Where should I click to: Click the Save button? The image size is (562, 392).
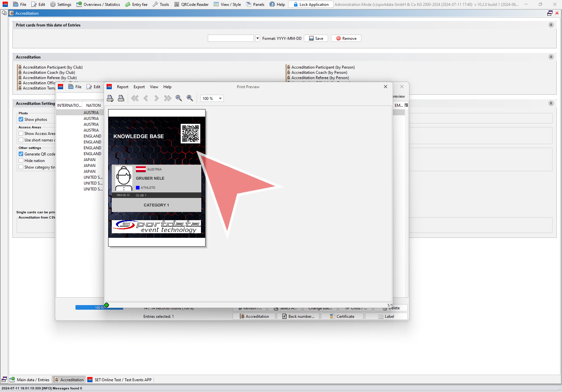[x=316, y=39]
